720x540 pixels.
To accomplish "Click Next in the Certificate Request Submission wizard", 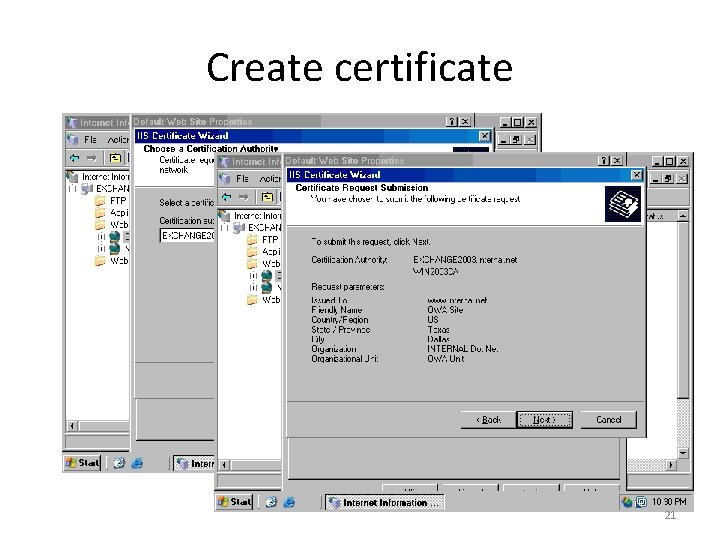I will click(x=544, y=420).
